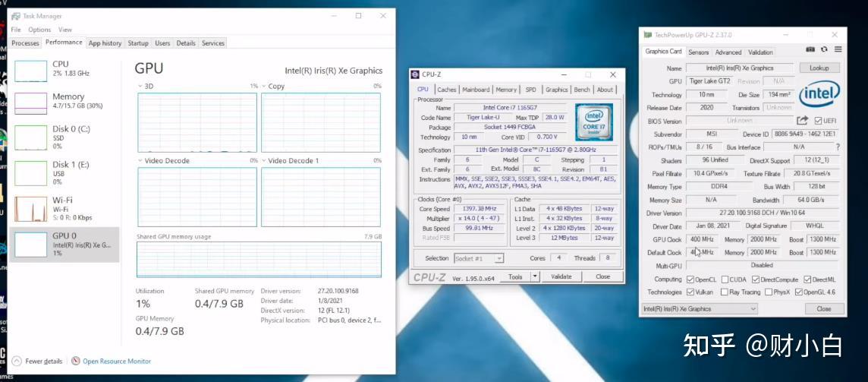Toggle the Vulkan checkbox

690,292
